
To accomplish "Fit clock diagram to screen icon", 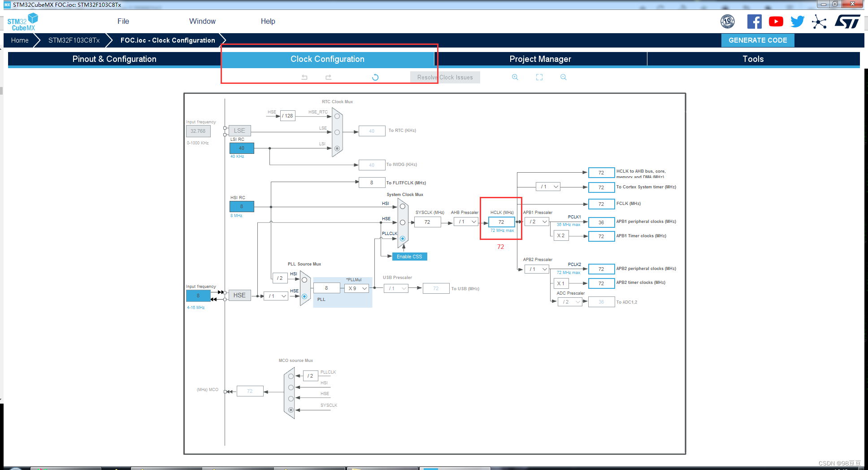I will tap(539, 77).
